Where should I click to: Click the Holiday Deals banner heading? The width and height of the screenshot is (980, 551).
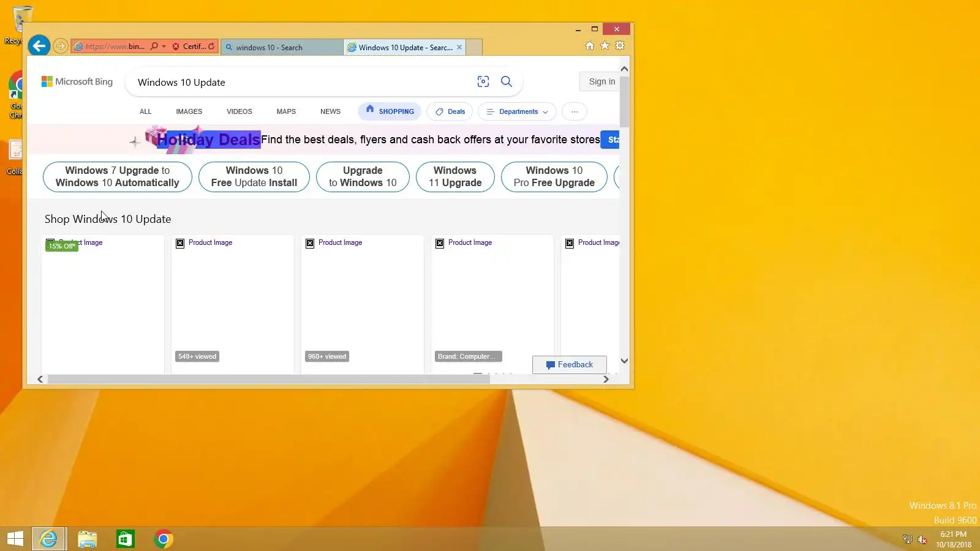click(209, 140)
